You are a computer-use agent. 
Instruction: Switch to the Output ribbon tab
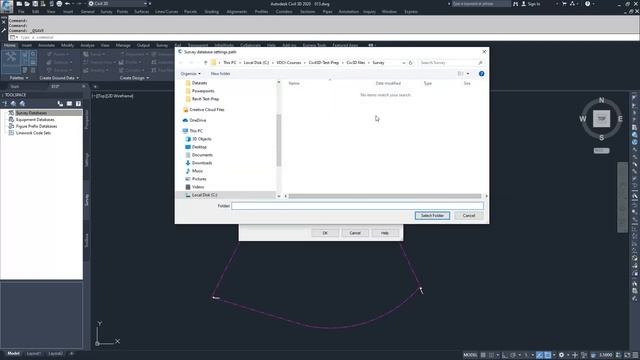click(x=143, y=45)
